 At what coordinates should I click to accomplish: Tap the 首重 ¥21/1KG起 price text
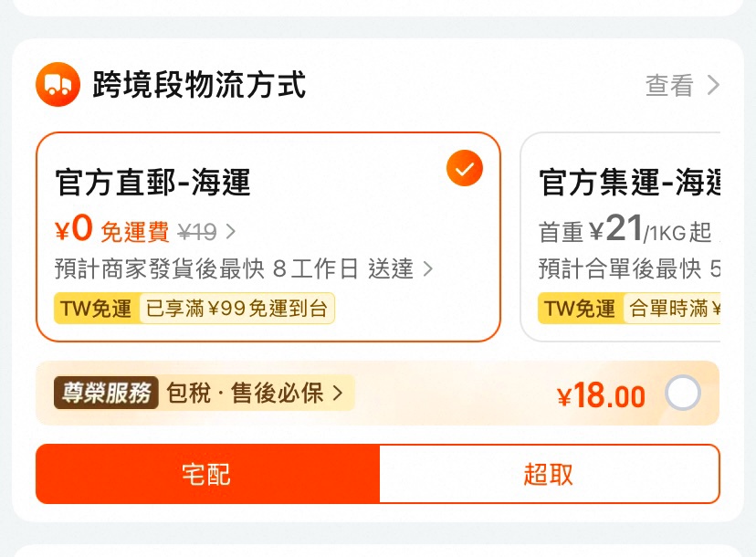(x=625, y=231)
